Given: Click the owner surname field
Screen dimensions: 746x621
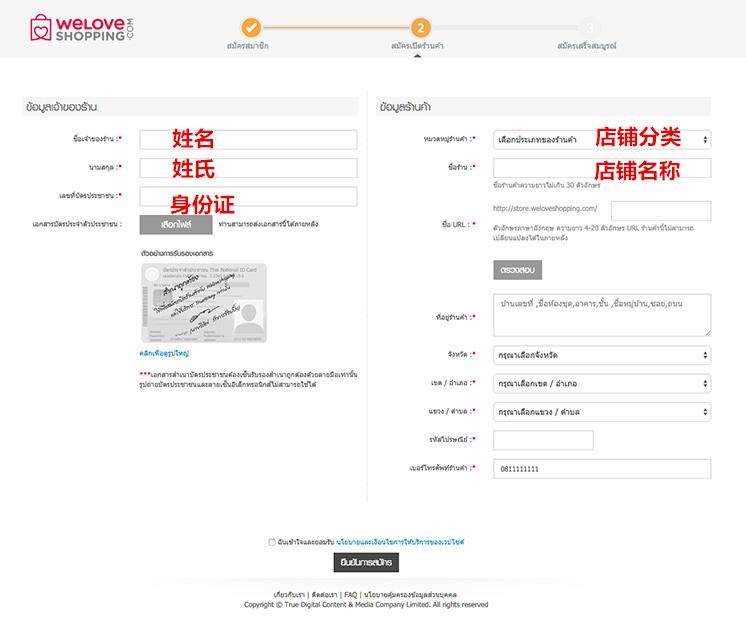Looking at the screenshot, I should pyautogui.click(x=248, y=168).
